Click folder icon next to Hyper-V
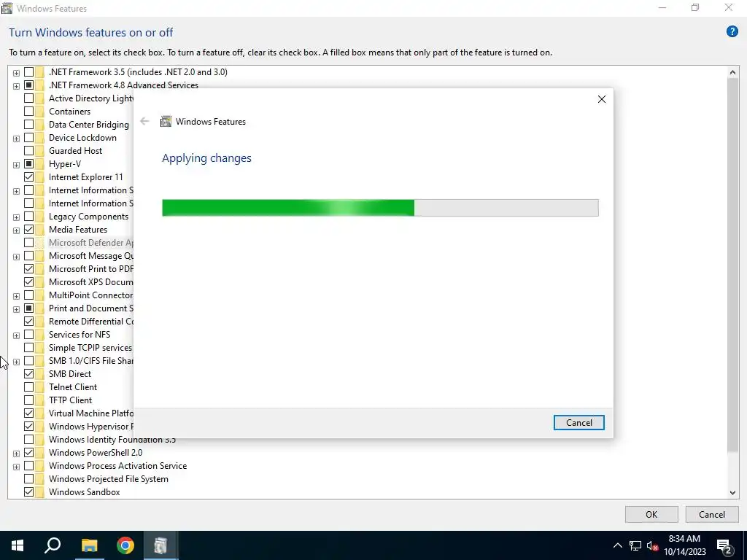This screenshot has height=560, width=747. tap(39, 164)
